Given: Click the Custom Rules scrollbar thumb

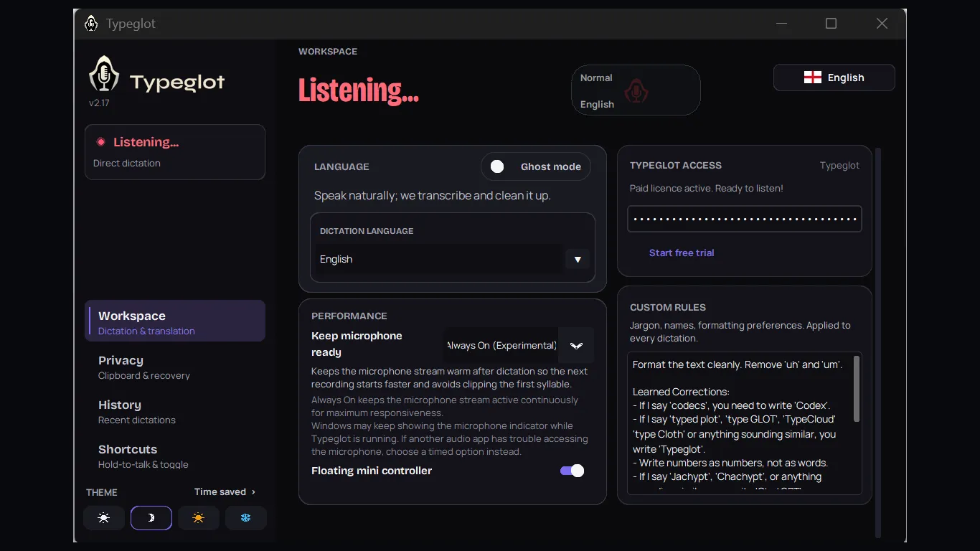Looking at the screenshot, I should click(x=857, y=389).
